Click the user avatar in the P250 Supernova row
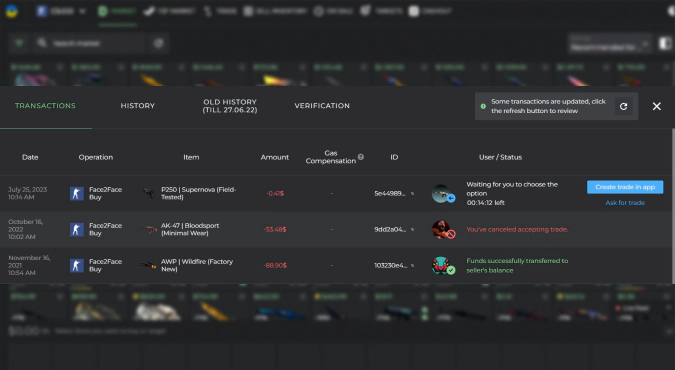675x370 pixels. (x=442, y=194)
